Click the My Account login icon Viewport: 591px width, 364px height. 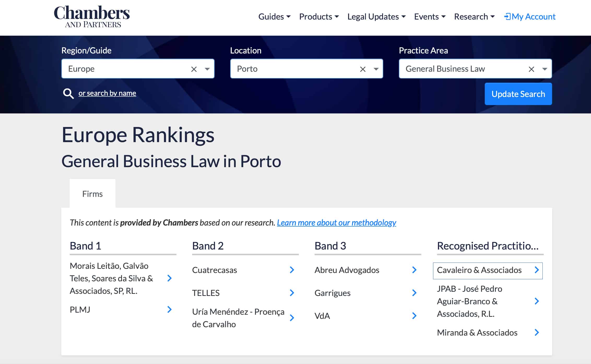(507, 17)
